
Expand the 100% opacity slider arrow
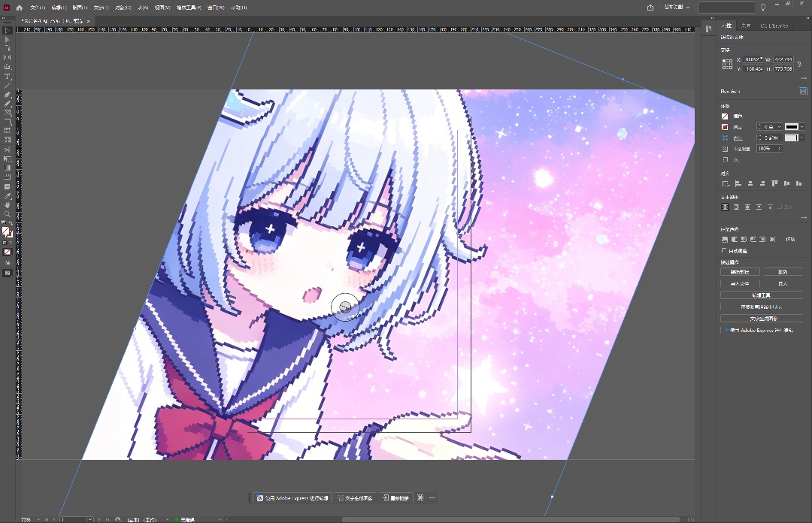point(780,149)
